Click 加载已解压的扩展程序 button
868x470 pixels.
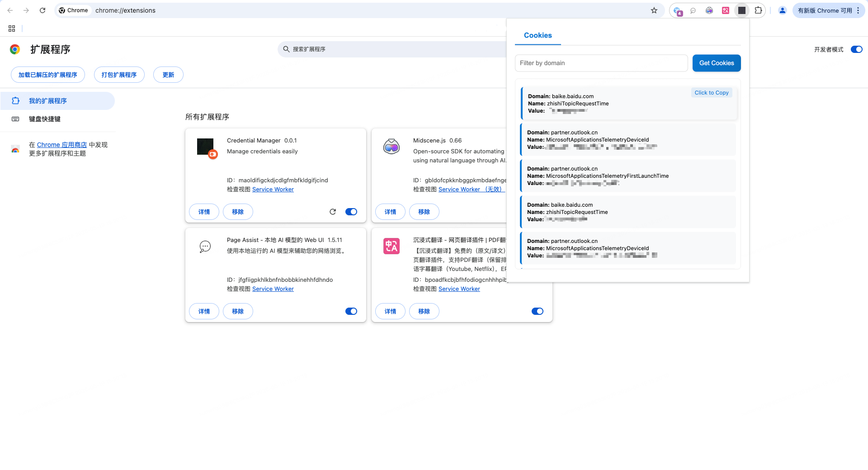pos(48,75)
